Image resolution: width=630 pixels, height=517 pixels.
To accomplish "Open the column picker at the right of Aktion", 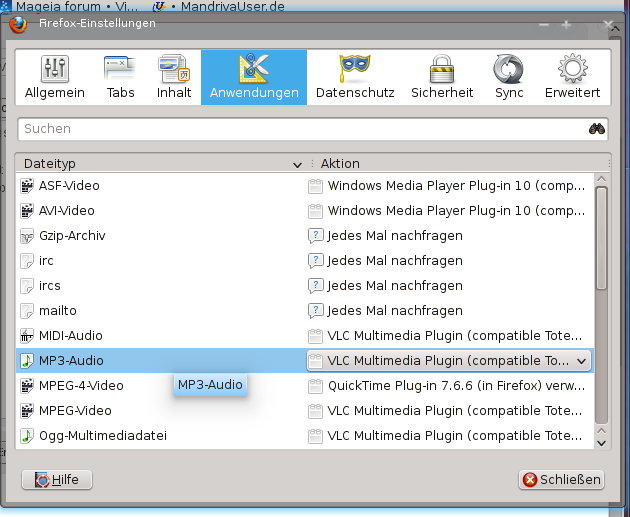I will click(609, 163).
